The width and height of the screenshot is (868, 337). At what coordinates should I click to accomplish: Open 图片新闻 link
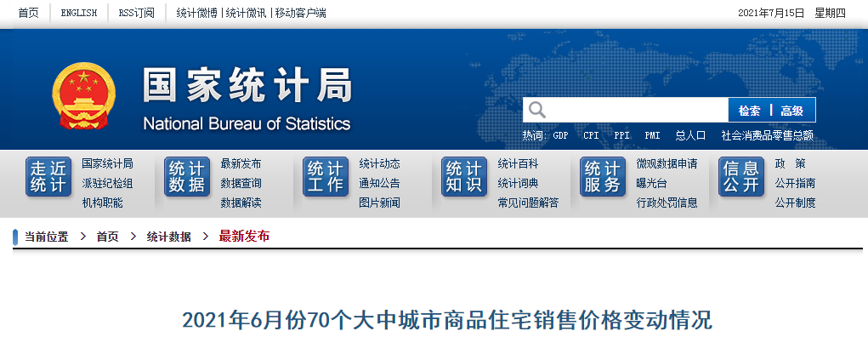pyautogui.click(x=379, y=203)
